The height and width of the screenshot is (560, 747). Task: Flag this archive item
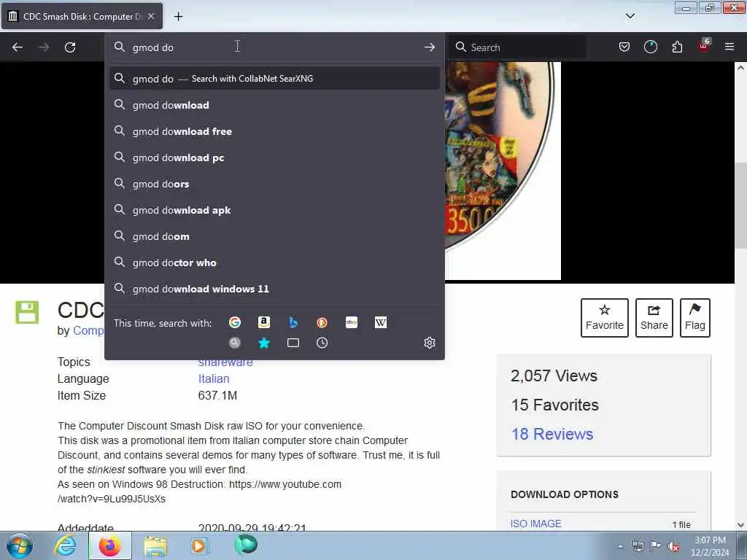click(695, 318)
